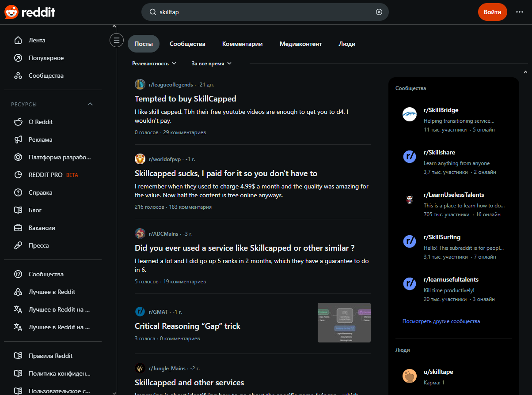Click Пользовательское соглашение book icon
The image size is (532, 395).
pyautogui.click(x=18, y=391)
